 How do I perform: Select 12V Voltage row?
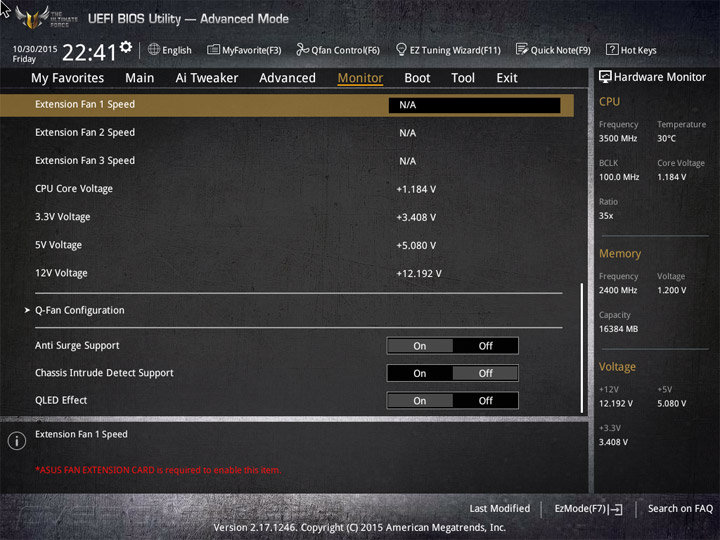tap(287, 273)
